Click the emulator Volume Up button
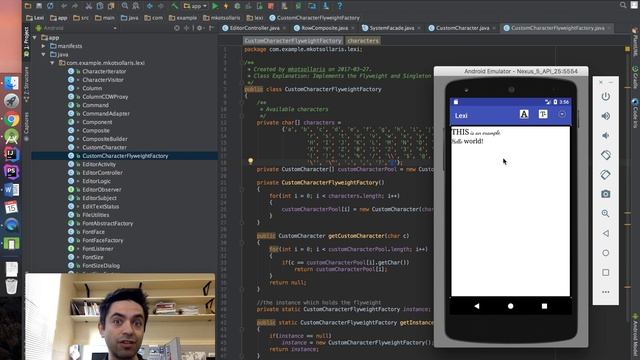 click(606, 116)
